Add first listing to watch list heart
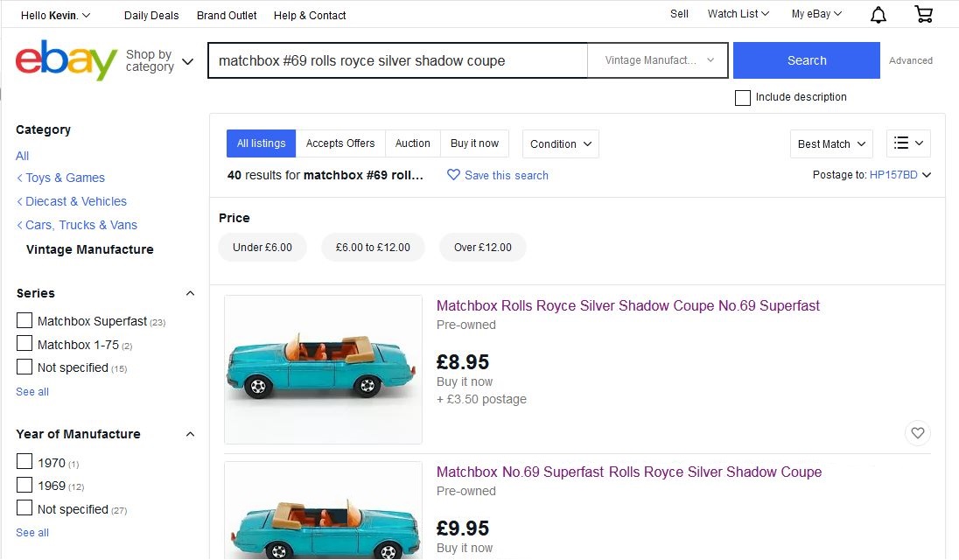The width and height of the screenshot is (959, 560). [917, 432]
